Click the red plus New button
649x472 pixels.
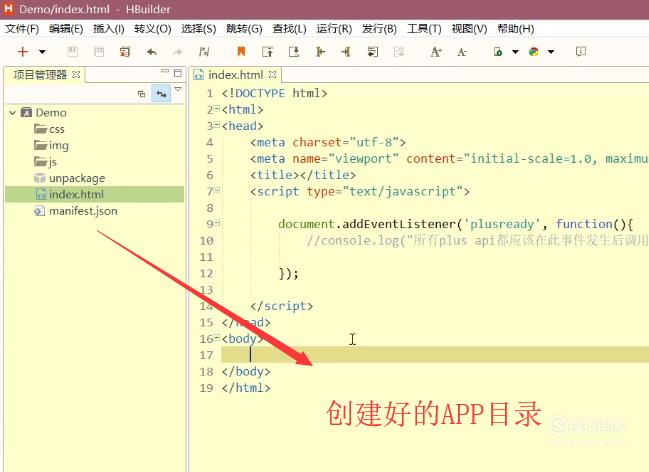23,52
